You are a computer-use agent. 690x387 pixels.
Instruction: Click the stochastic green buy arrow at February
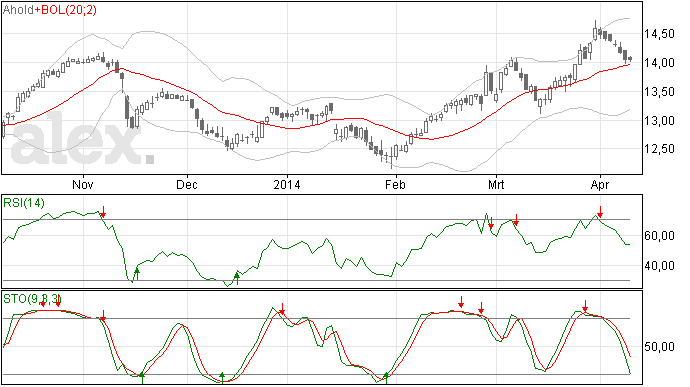(x=386, y=378)
